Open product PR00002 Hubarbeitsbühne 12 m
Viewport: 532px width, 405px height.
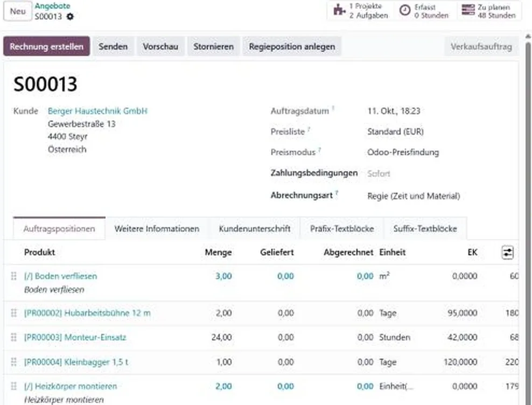click(87, 313)
